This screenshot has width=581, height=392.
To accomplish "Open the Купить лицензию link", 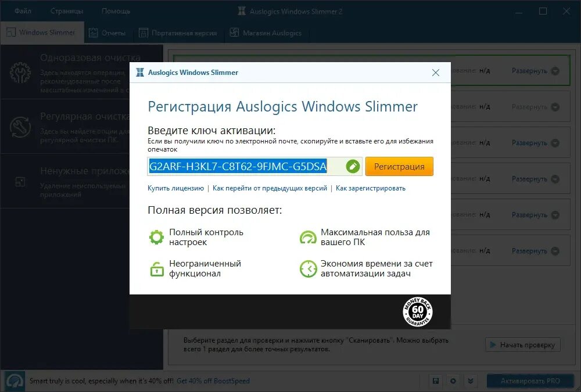I will [175, 188].
